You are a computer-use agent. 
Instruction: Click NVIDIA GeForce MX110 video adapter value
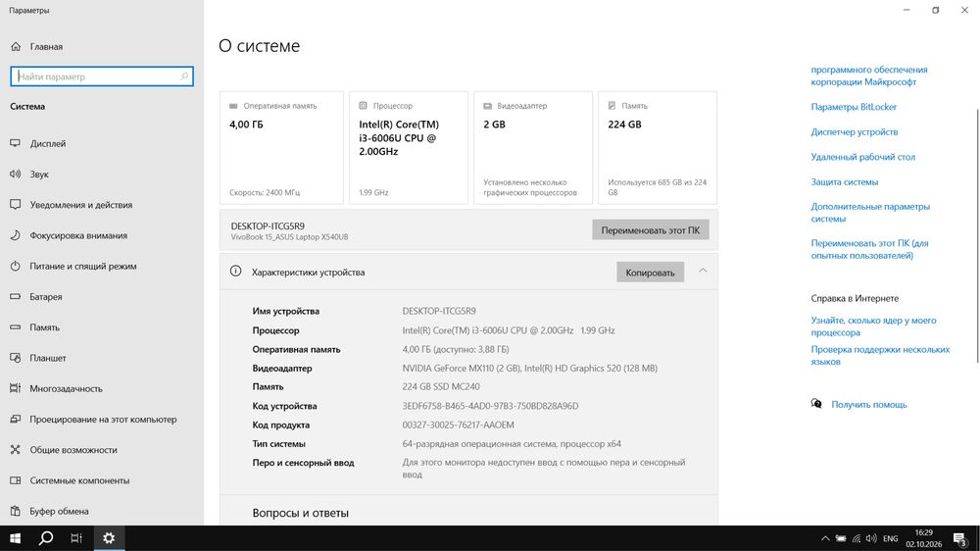point(529,369)
